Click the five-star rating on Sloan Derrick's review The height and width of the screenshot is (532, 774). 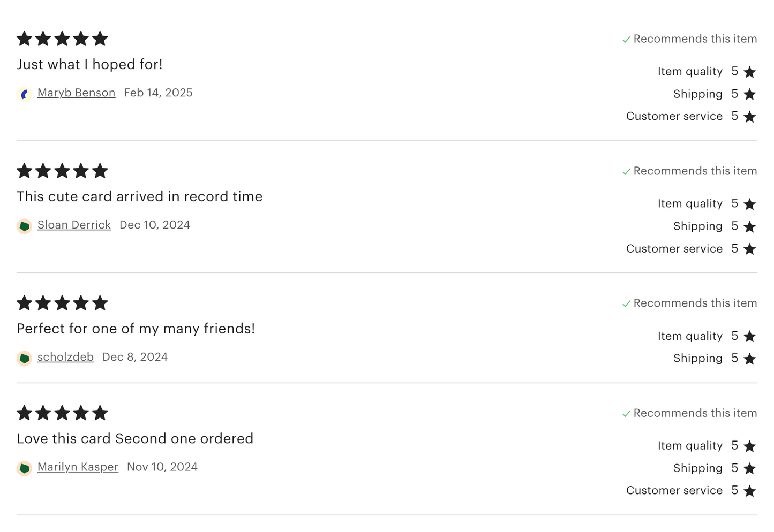click(x=62, y=171)
